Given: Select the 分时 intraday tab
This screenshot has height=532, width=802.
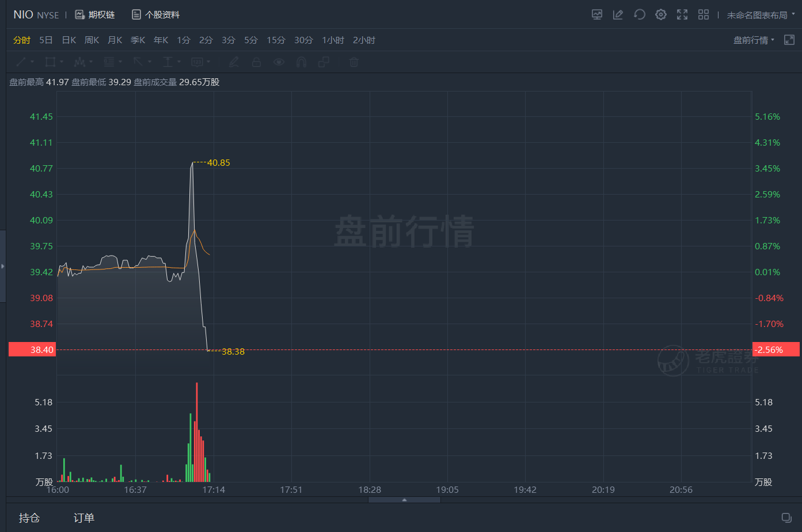Looking at the screenshot, I should pos(22,40).
